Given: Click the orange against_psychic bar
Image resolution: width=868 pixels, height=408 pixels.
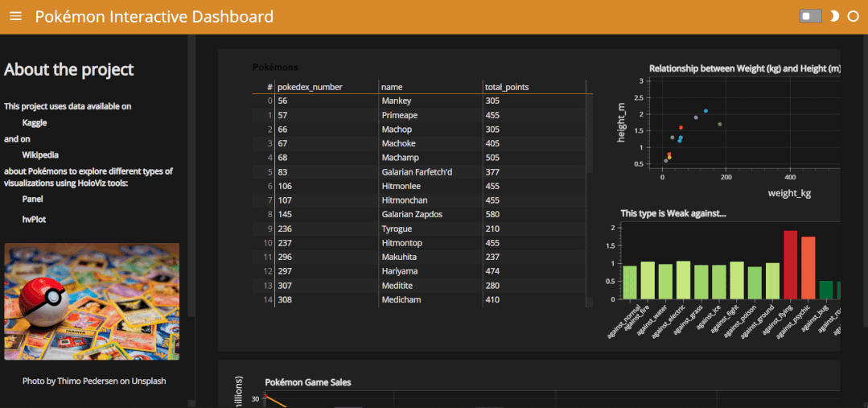Looking at the screenshot, I should (808, 268).
